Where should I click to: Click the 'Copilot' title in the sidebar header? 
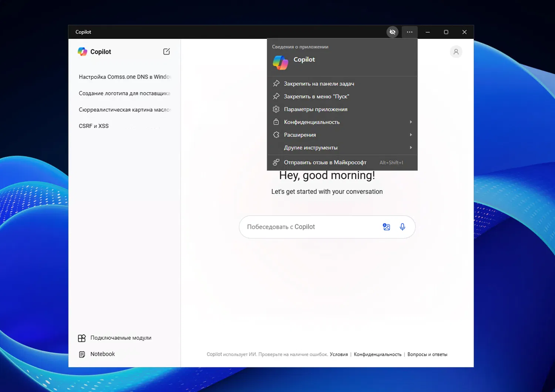101,52
